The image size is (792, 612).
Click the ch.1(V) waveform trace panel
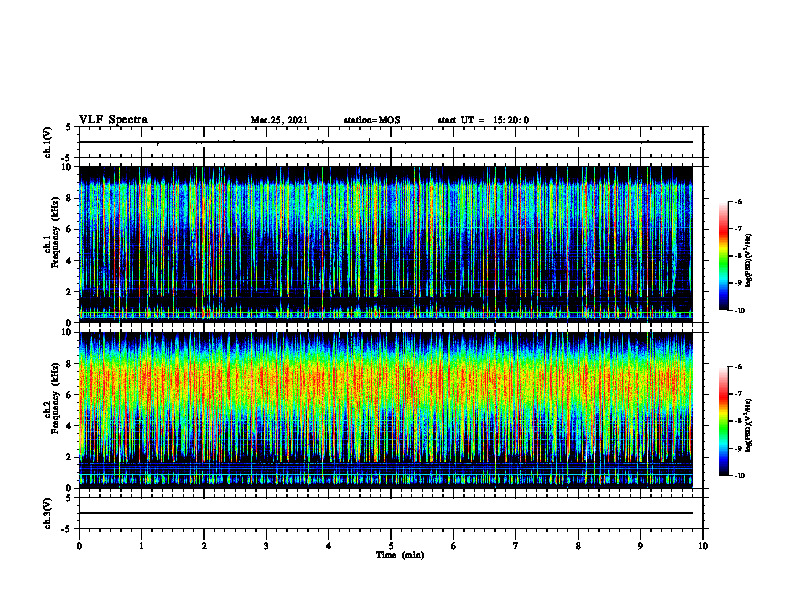point(391,142)
